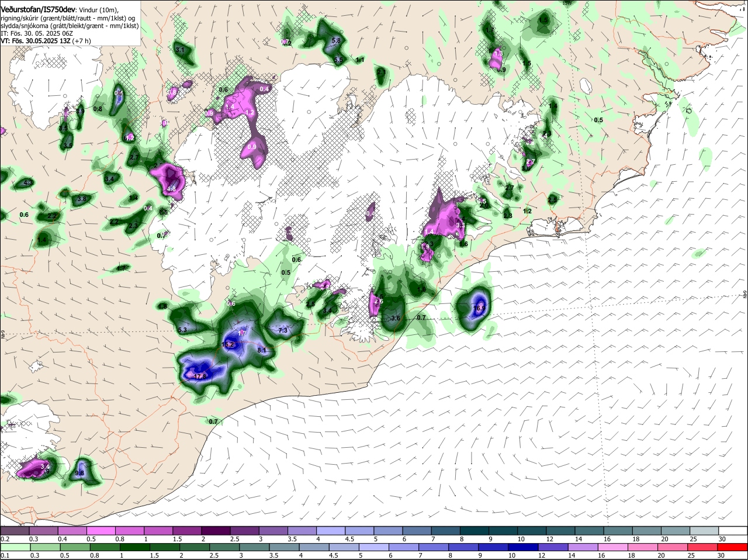Viewport: 748px width, 560px height.
Task: Select the red rain legend swatch after 30
Action: (732, 547)
